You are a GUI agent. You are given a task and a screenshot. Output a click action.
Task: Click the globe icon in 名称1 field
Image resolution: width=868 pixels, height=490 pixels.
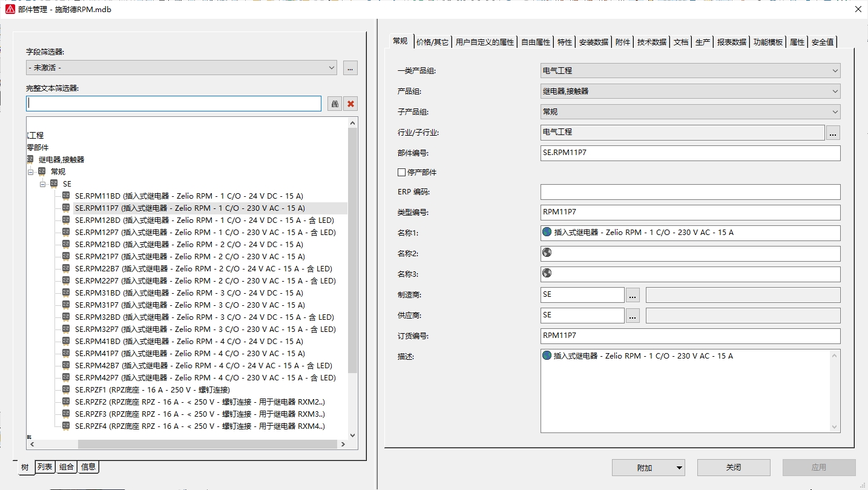(547, 233)
